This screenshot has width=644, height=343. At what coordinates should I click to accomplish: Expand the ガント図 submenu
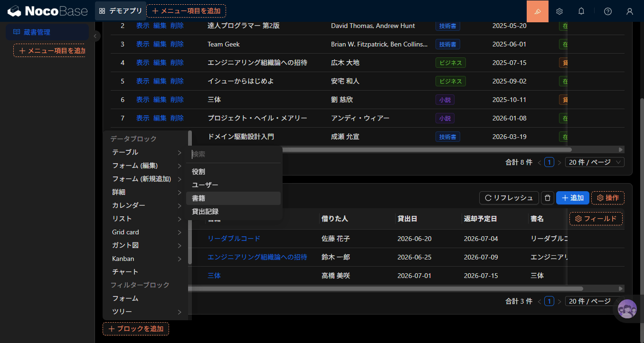click(x=146, y=245)
